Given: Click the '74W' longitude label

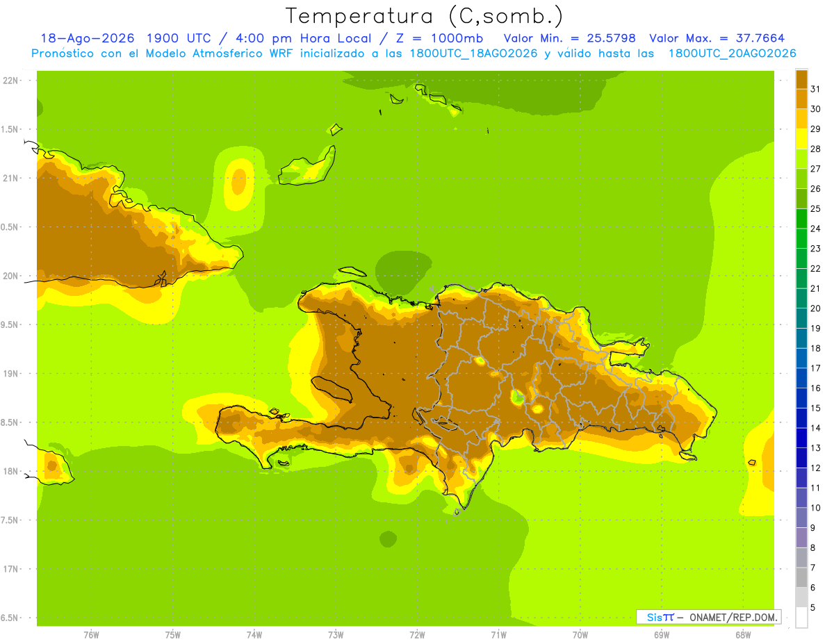Looking at the screenshot, I should pos(254,634).
